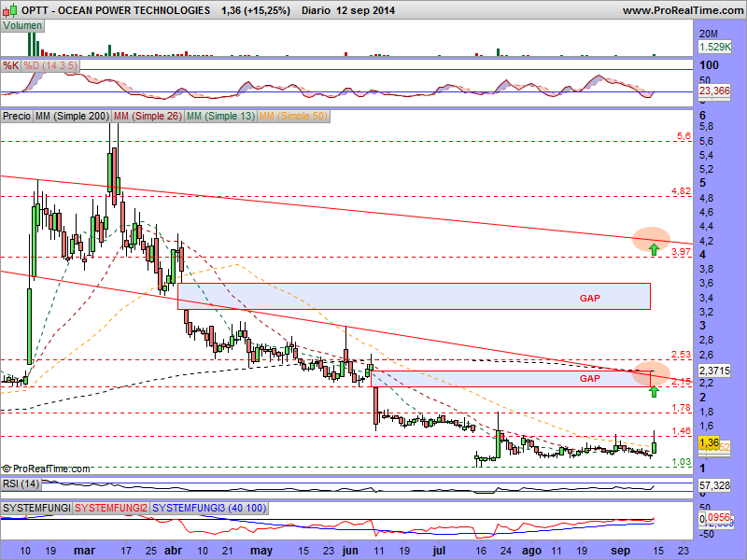Click the 4,82 resistance level label

(682, 191)
